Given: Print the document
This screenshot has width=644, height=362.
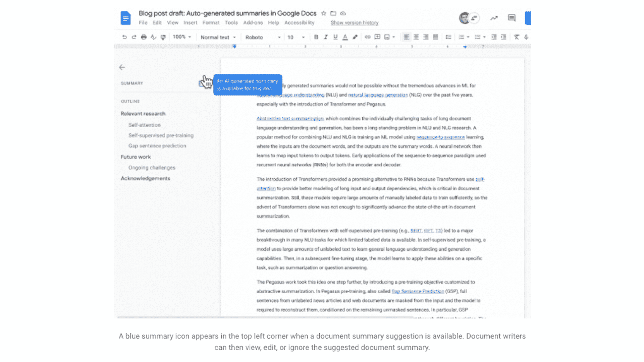Looking at the screenshot, I should coord(144,37).
